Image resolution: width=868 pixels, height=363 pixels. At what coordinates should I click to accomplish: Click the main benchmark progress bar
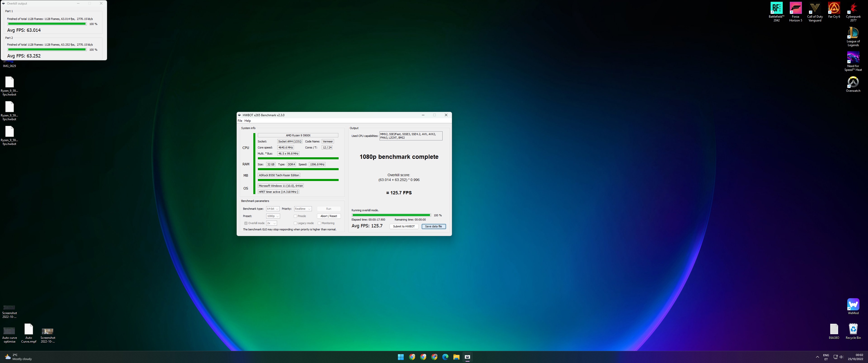click(391, 215)
